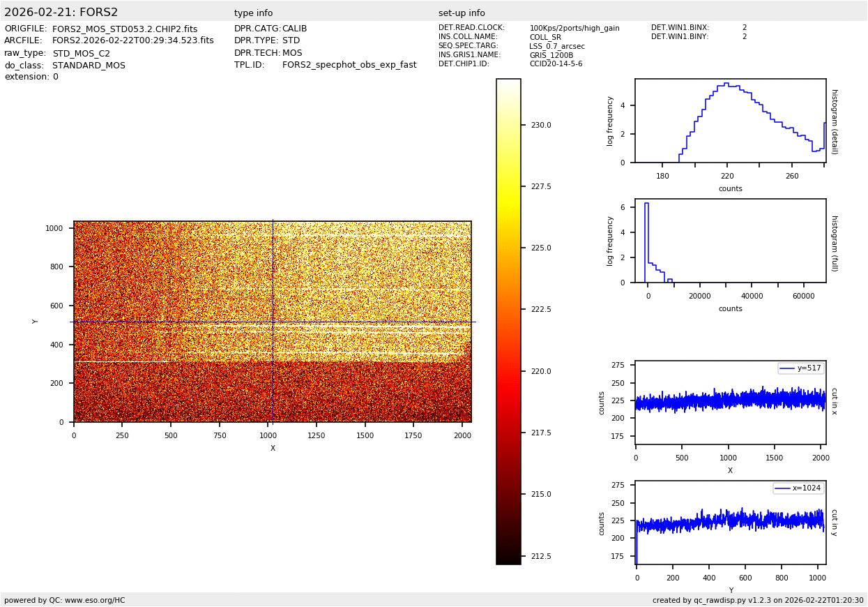This screenshot has height=607, width=868.
Task: Click the www.eso.org/HC footer link text
Action: pyautogui.click(x=94, y=600)
